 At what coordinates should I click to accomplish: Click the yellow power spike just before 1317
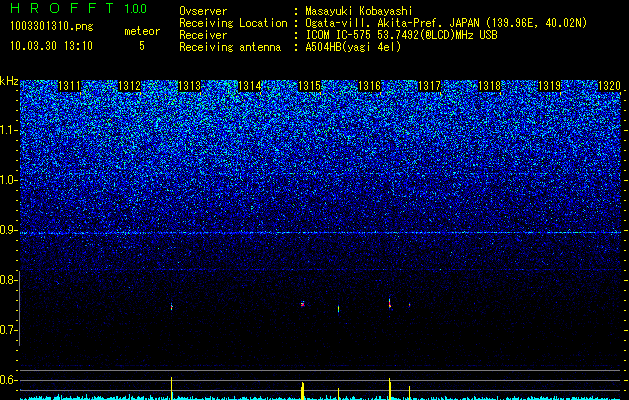click(409, 392)
